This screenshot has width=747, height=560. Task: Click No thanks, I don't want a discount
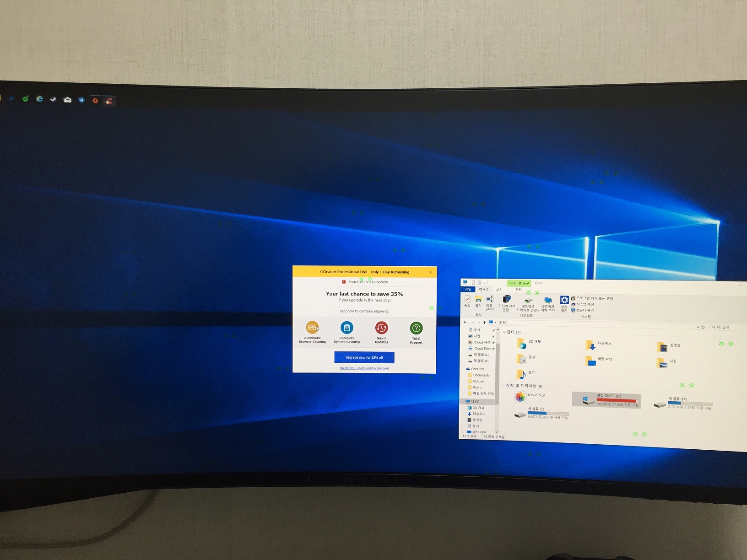point(364,368)
